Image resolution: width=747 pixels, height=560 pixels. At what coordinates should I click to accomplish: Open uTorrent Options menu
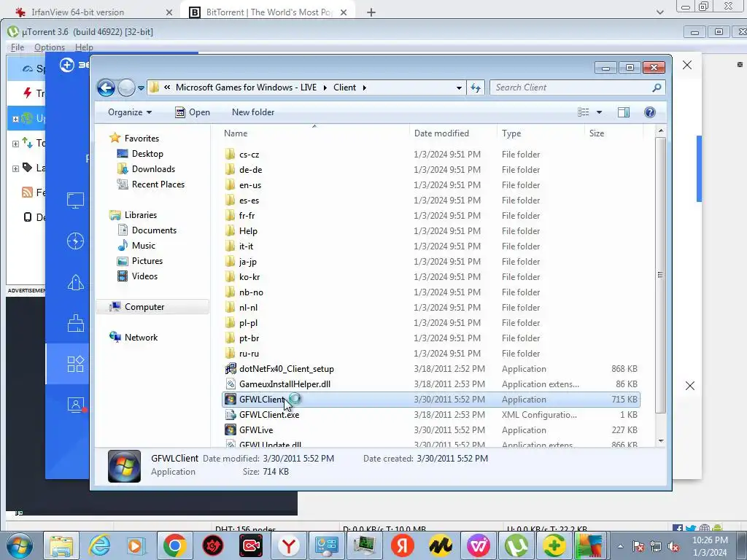[50, 47]
